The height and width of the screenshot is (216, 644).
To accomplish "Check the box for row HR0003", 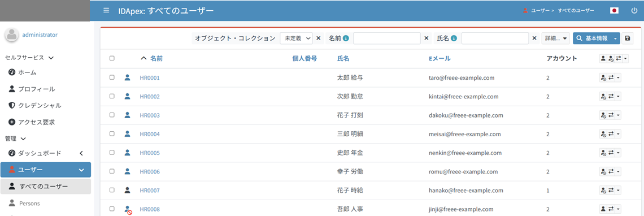I will click(112, 115).
